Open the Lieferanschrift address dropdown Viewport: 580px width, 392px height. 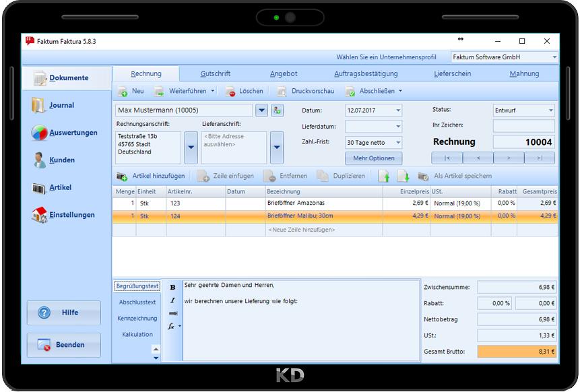[277, 148]
